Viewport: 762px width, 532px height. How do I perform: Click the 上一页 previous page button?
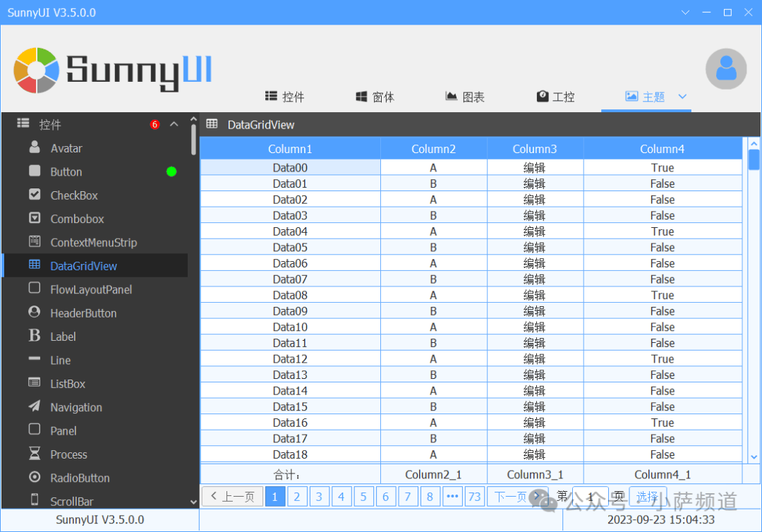(233, 497)
